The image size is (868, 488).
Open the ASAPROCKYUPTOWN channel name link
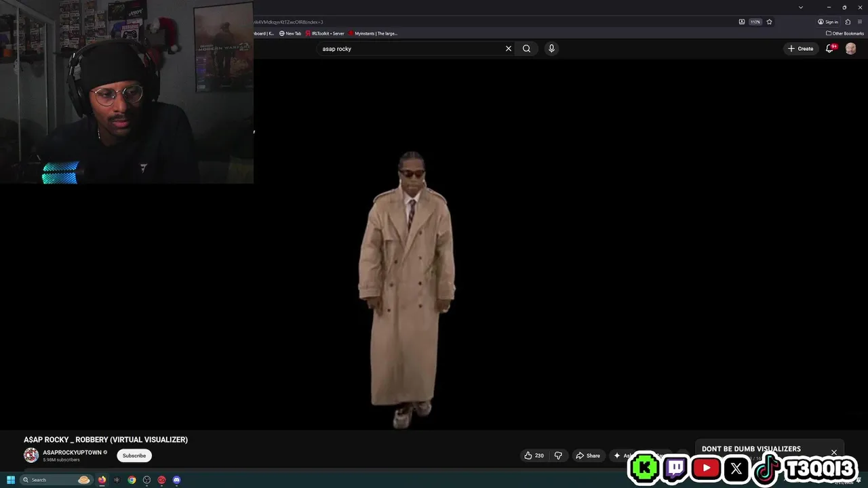pos(73,452)
